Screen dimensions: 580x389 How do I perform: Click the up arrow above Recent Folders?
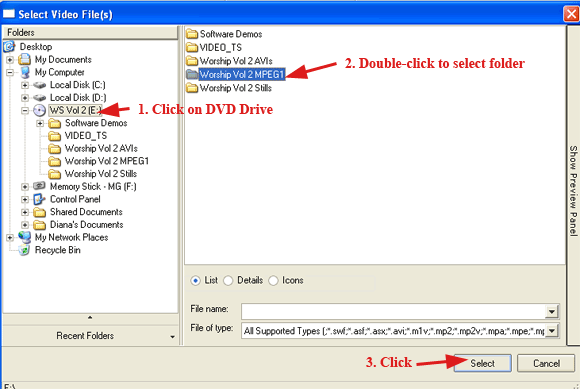tap(90, 318)
